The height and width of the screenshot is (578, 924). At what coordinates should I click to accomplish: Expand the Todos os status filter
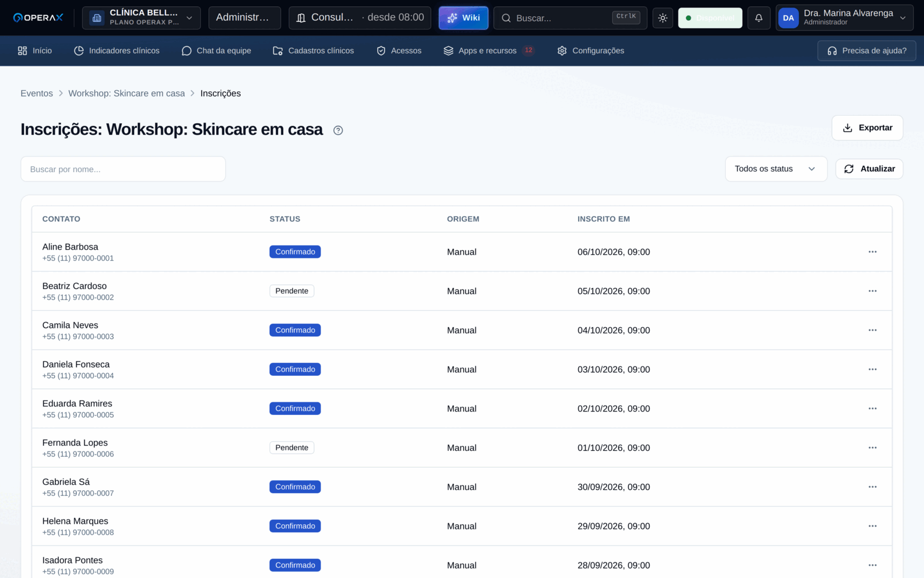[x=776, y=169]
